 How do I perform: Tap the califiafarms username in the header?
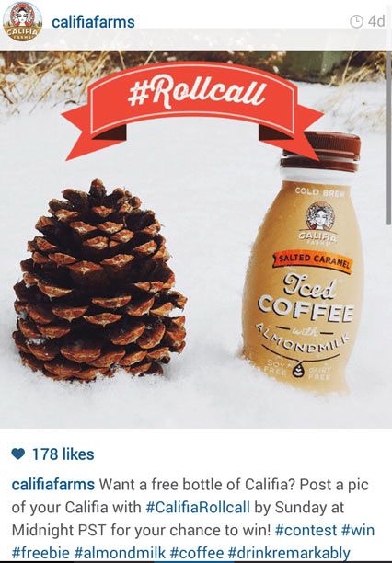93,22
